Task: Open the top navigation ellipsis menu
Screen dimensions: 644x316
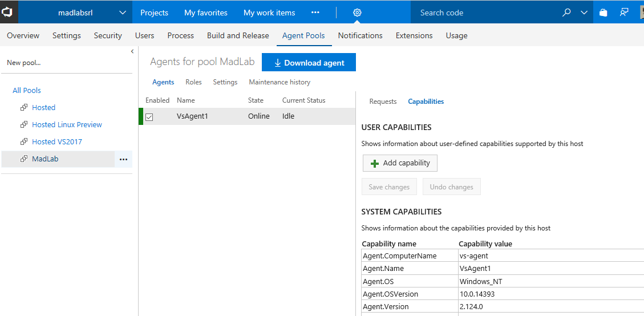Action: coord(315,13)
